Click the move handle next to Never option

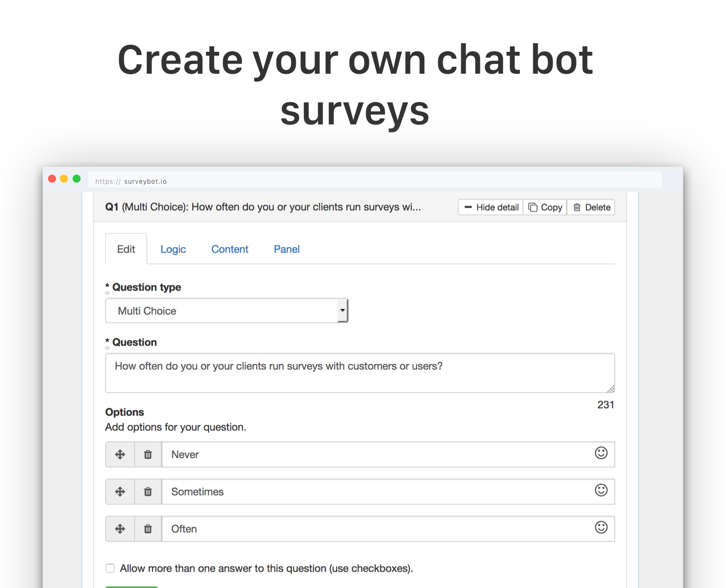(x=120, y=454)
